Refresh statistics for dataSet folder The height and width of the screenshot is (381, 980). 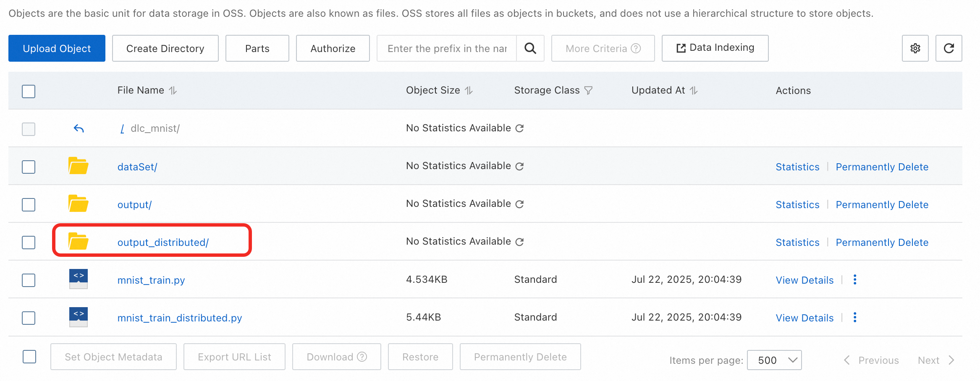(519, 166)
